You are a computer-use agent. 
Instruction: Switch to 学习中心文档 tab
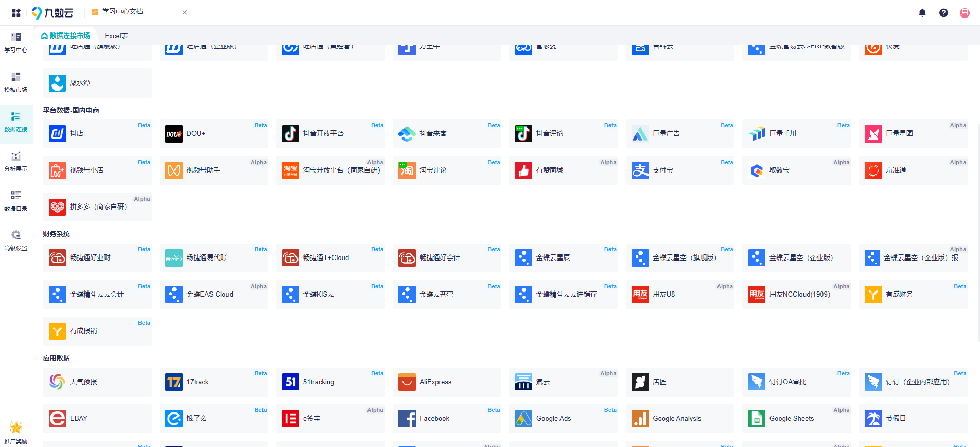122,12
